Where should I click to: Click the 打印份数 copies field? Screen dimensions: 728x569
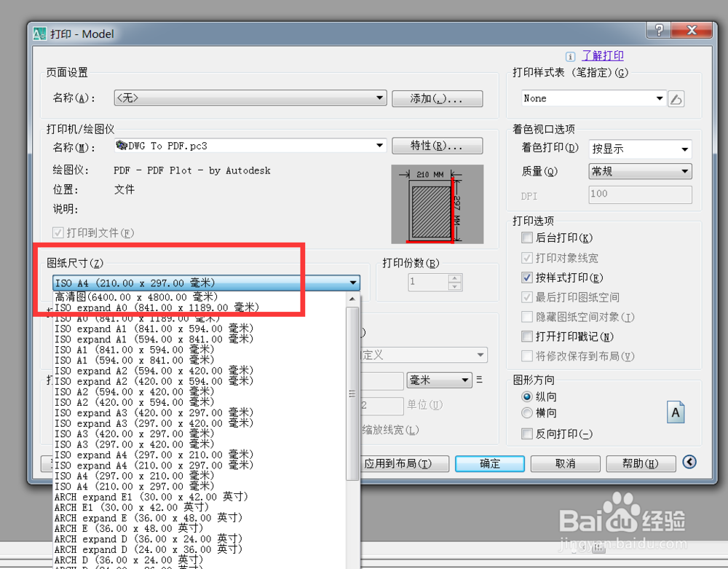tap(427, 282)
